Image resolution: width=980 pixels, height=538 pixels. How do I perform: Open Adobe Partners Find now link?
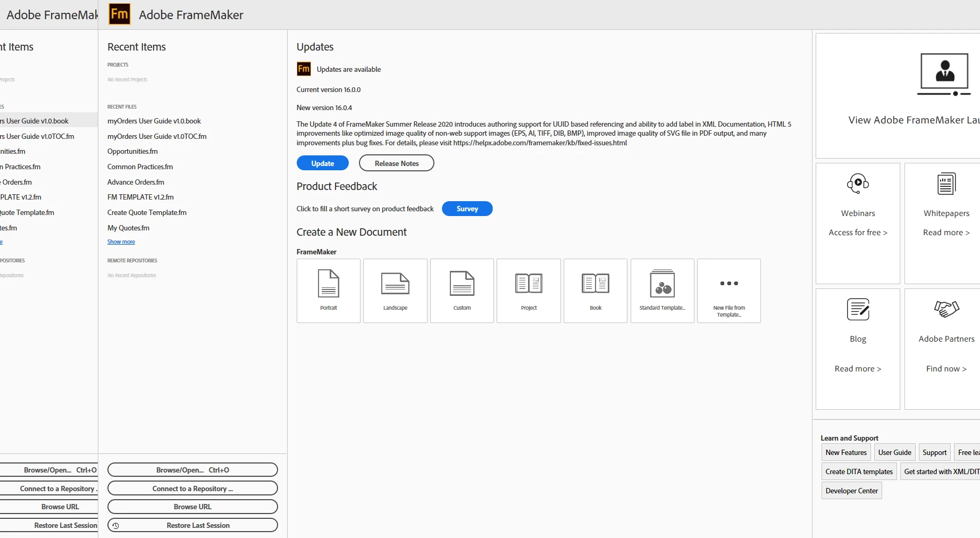pyautogui.click(x=947, y=369)
